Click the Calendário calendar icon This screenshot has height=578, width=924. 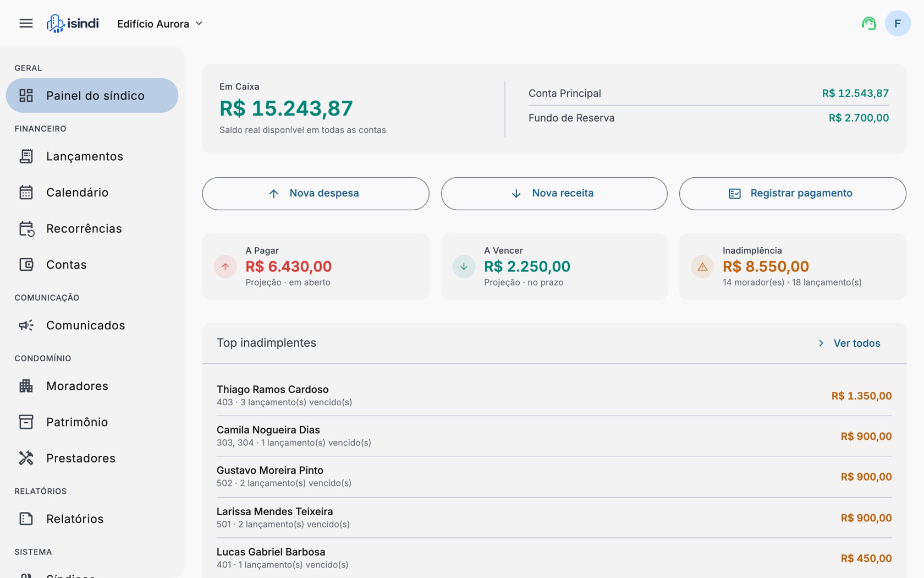(x=26, y=192)
